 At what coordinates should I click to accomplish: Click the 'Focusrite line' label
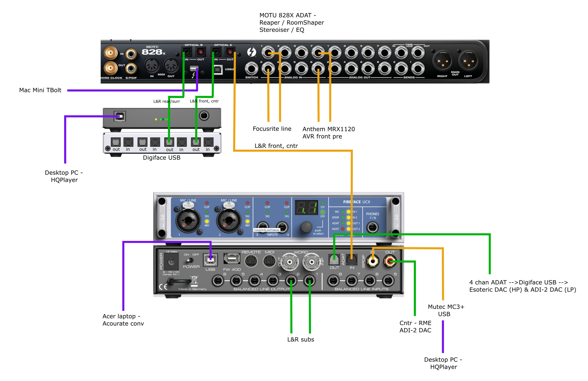coord(272,129)
